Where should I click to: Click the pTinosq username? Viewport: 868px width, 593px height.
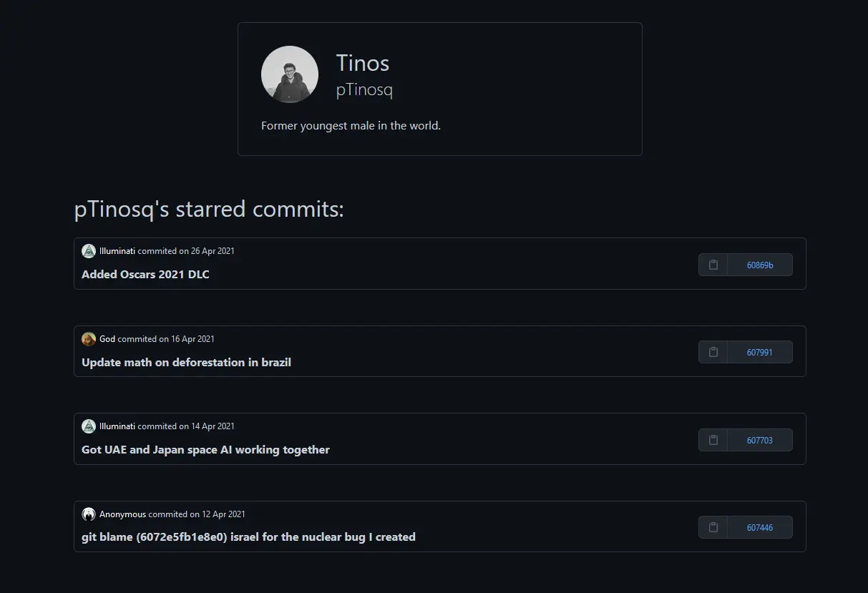[x=364, y=89]
